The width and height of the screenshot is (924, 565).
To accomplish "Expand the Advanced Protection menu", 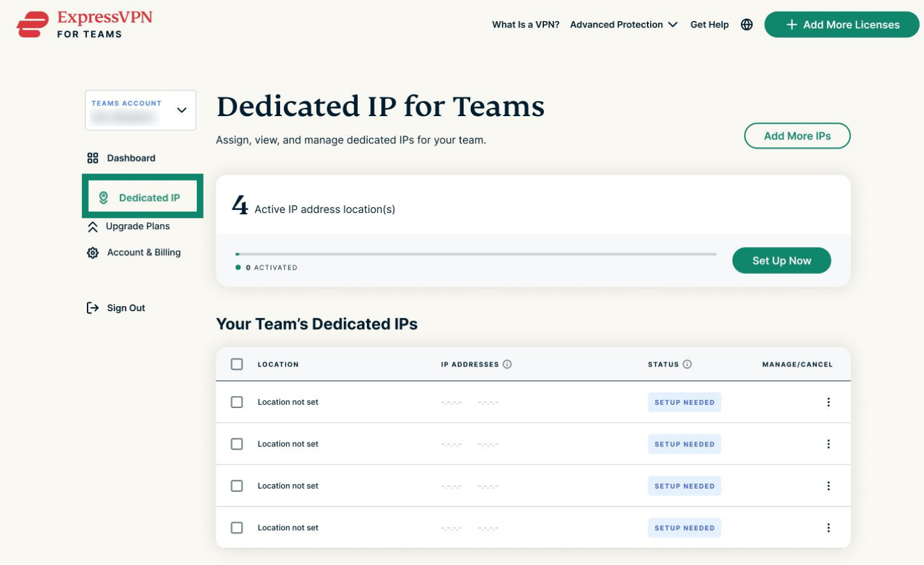I will pos(623,25).
